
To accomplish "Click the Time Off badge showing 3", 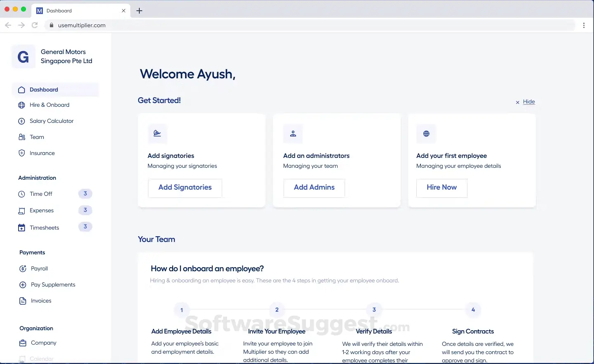I will pyautogui.click(x=85, y=194).
